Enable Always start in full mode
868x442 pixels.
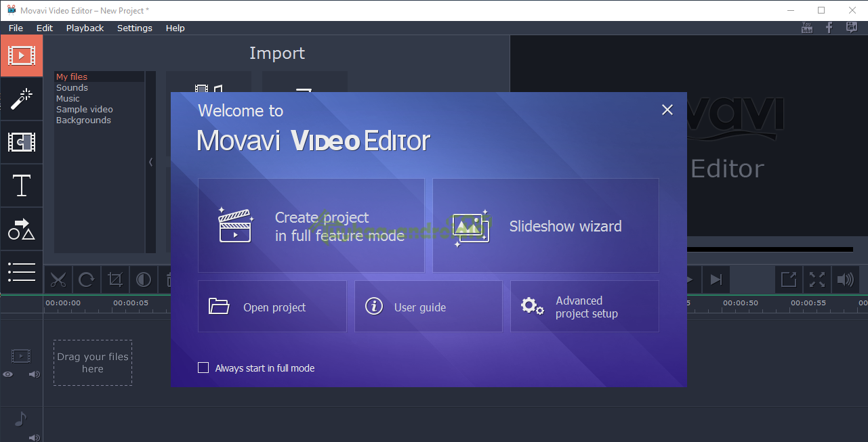point(203,368)
